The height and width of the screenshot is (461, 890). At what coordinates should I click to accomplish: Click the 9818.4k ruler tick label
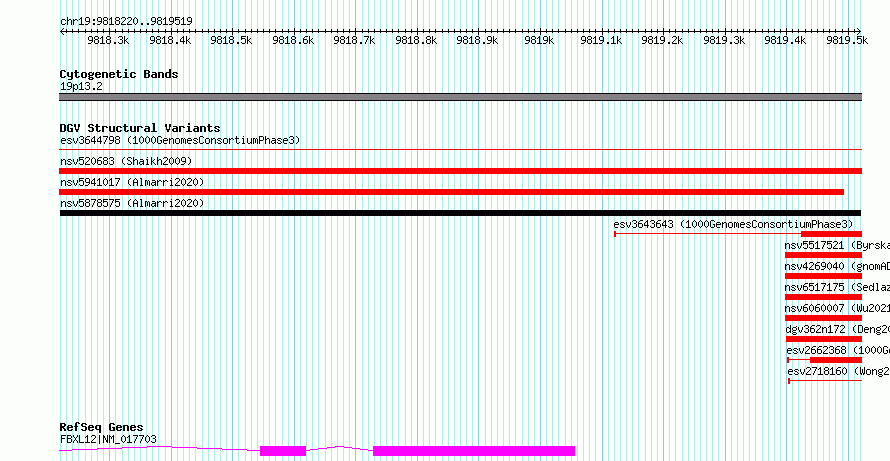[x=170, y=40]
